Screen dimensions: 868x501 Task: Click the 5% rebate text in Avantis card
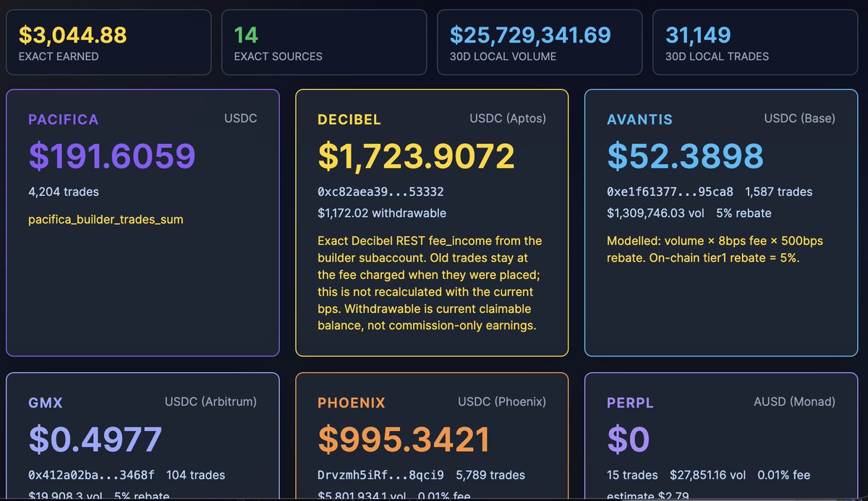click(744, 213)
